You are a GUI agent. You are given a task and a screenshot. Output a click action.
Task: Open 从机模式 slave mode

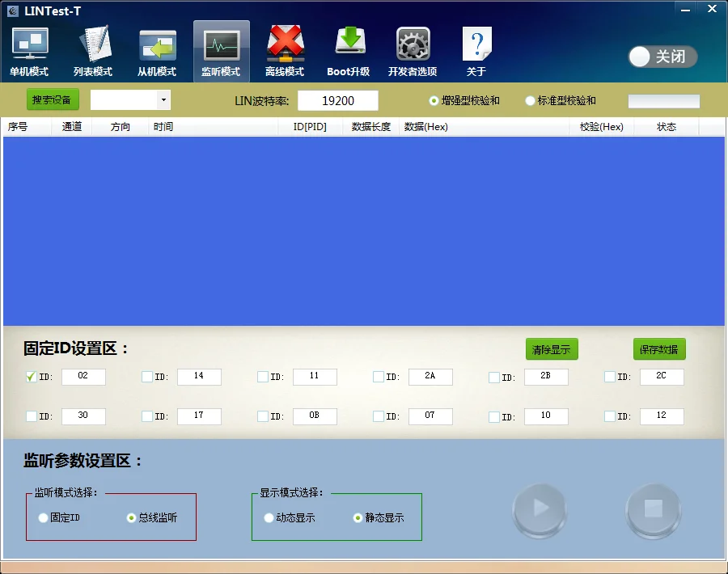click(x=157, y=52)
